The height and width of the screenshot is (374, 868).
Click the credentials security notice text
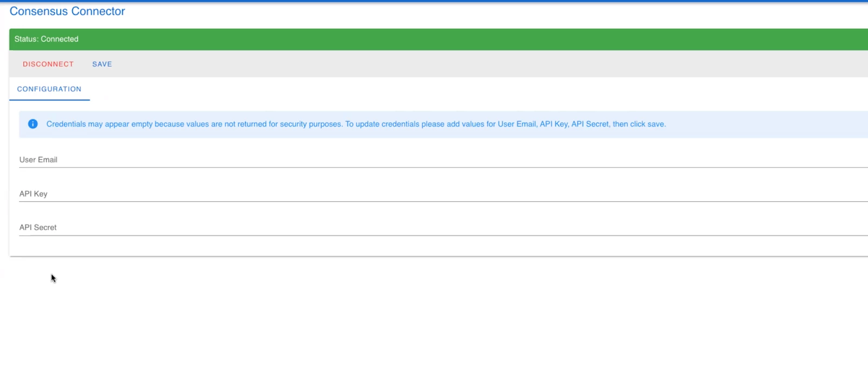356,124
